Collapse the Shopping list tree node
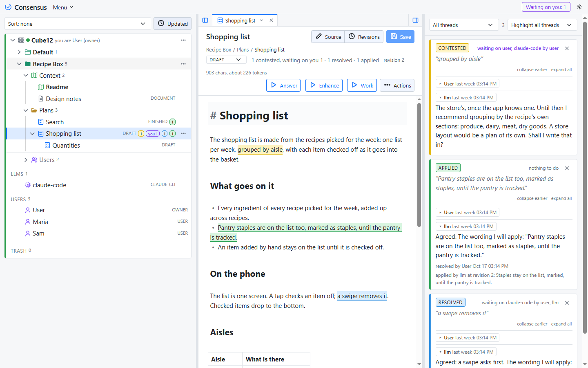 32,134
